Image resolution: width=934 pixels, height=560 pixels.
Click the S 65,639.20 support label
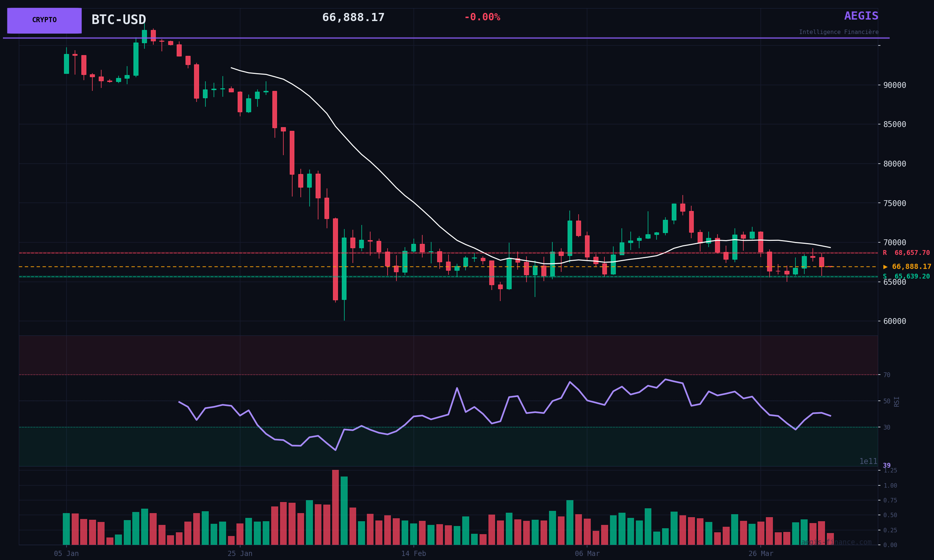coord(906,277)
